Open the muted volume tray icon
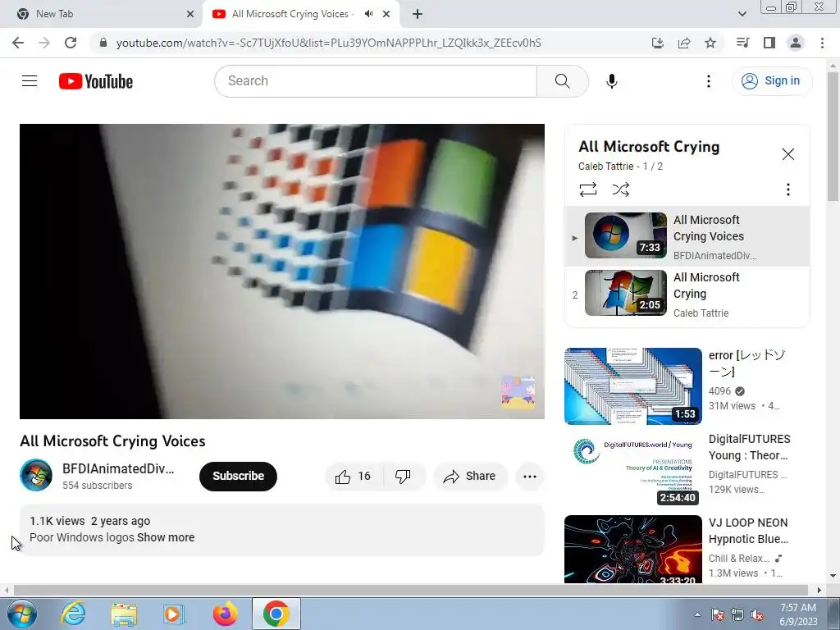 point(757,614)
